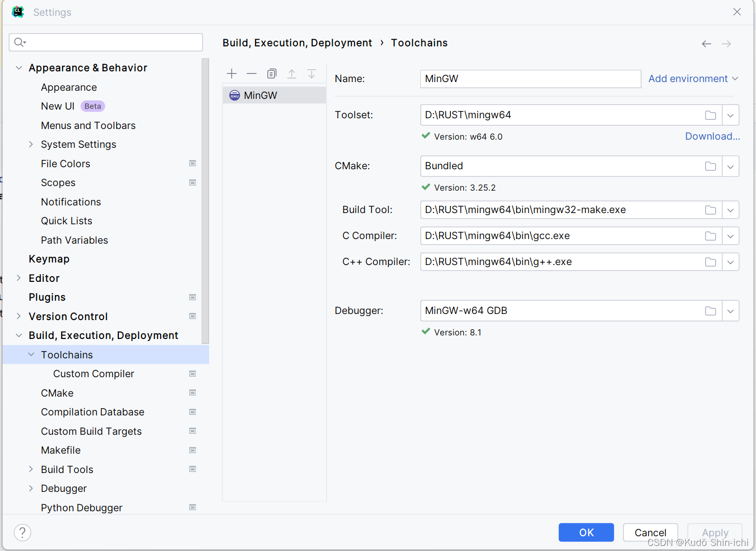Browse folder for CMake path
The width and height of the screenshot is (756, 551).
tap(711, 166)
